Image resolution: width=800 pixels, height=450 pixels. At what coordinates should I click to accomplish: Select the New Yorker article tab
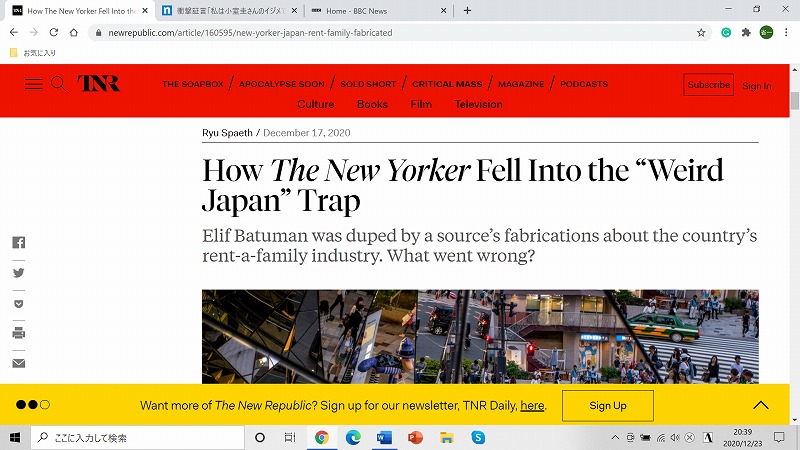click(82, 11)
